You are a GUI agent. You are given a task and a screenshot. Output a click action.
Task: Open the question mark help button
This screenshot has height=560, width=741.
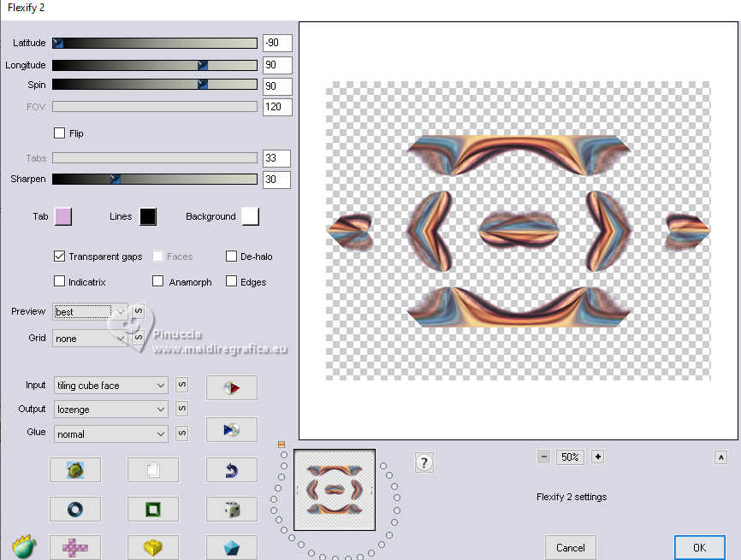click(x=424, y=463)
